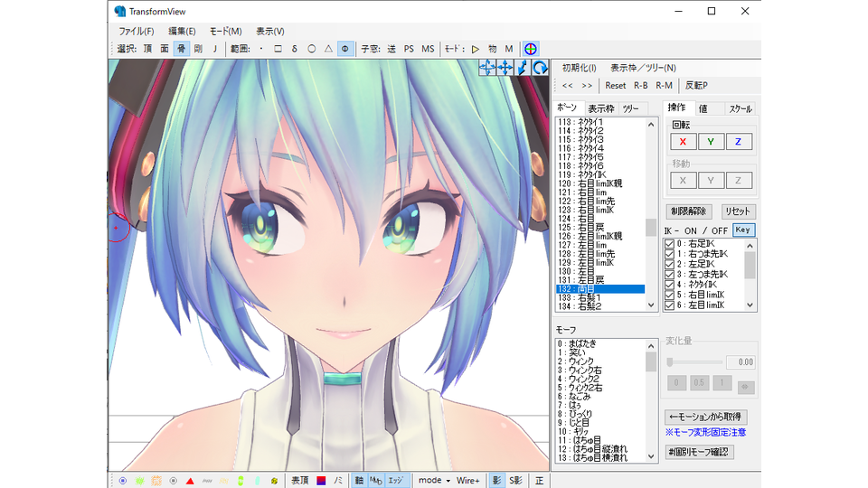Image resolution: width=868 pixels, height=488 pixels.
Task: Click the multicolor circle icon in top toolbar
Action: tap(531, 49)
